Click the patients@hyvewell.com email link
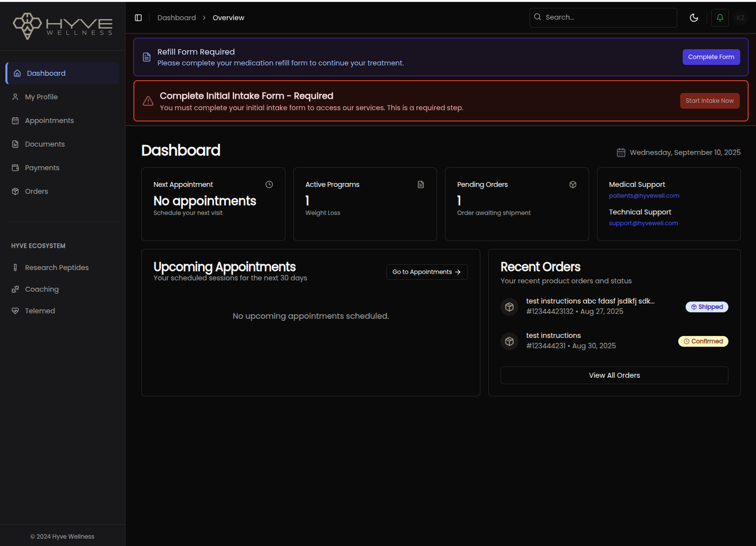 (x=644, y=196)
